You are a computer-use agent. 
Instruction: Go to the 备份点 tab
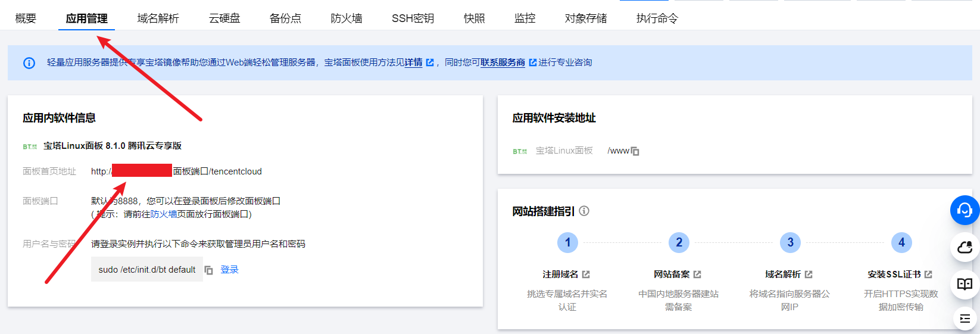(285, 18)
